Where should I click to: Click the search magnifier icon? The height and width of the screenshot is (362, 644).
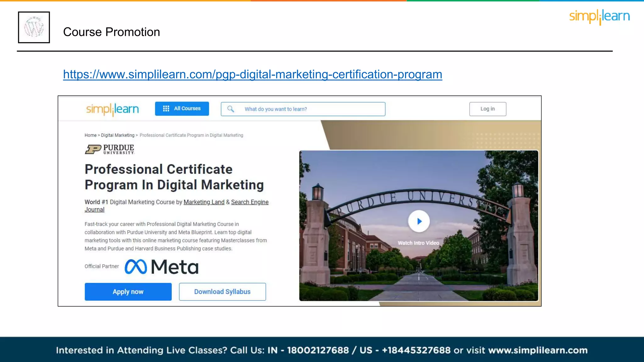click(230, 109)
